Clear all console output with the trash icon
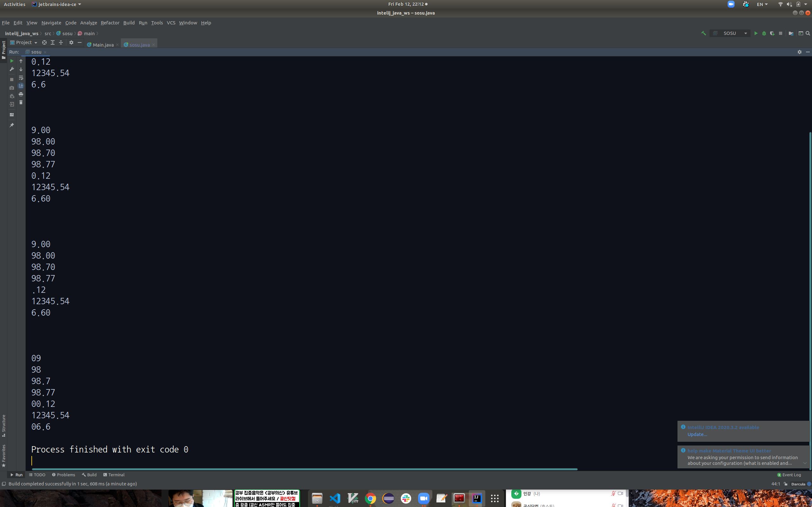Image resolution: width=812 pixels, height=507 pixels. click(21, 103)
